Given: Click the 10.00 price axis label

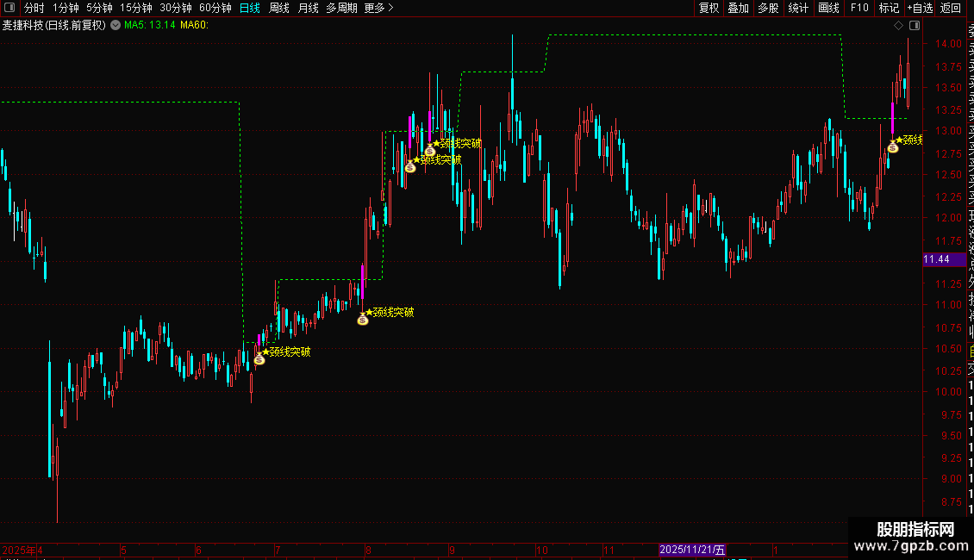Looking at the screenshot, I should click(948, 392).
